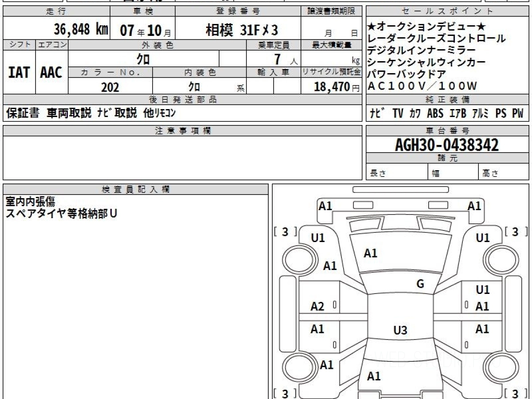
Task: Select the A2 mark on the door
Action: click(317, 306)
